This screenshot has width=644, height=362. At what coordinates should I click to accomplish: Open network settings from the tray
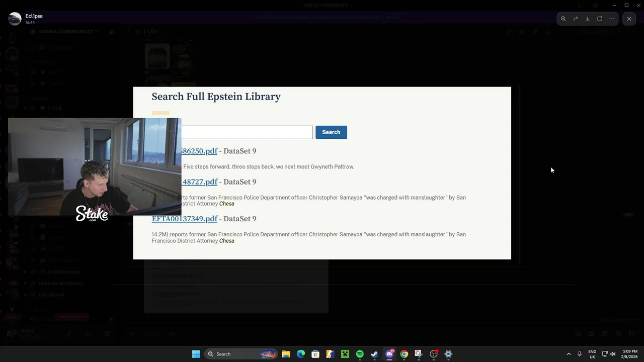point(605,354)
